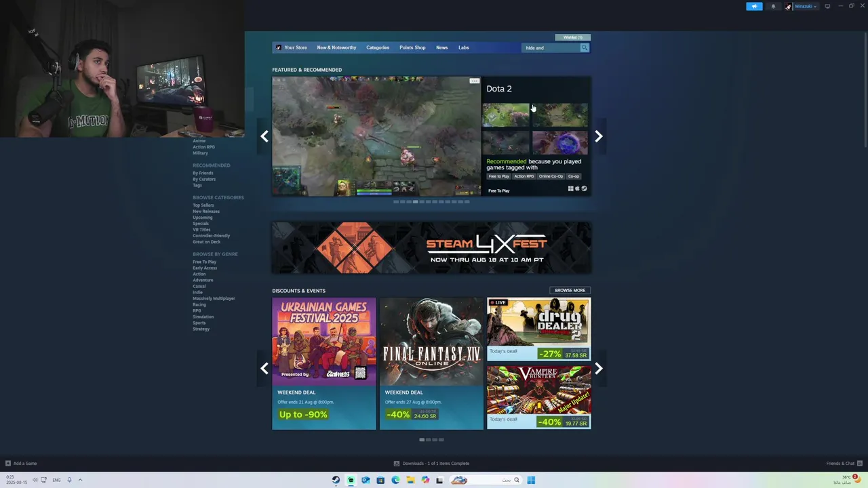
Task: Click the search magnifier icon in store bar
Action: point(584,47)
